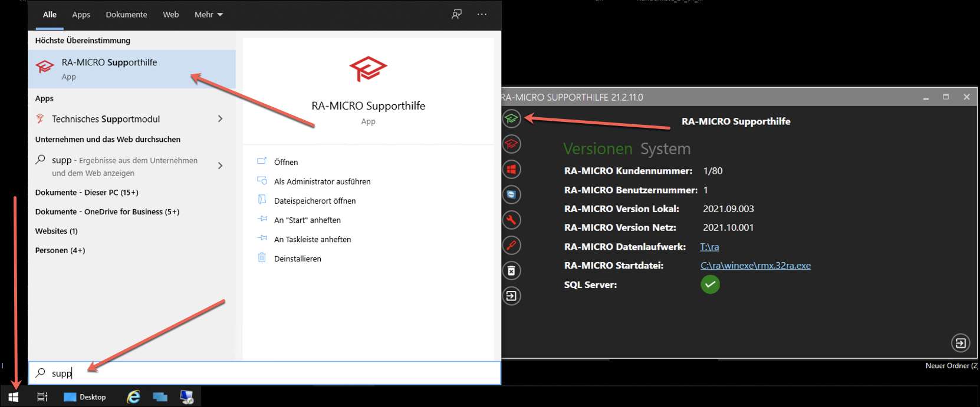Open the remote desktop computer taskbar icon
This screenshot has width=980, height=407.
(187, 397)
